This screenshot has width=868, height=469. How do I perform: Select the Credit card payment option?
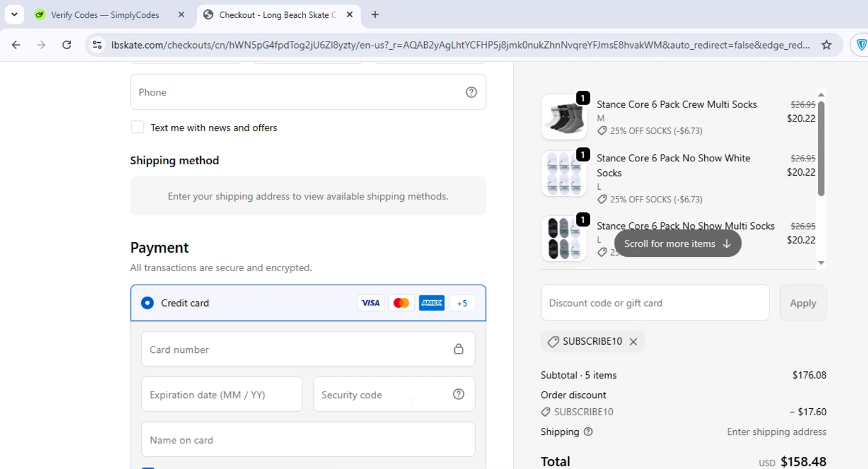[148, 303]
